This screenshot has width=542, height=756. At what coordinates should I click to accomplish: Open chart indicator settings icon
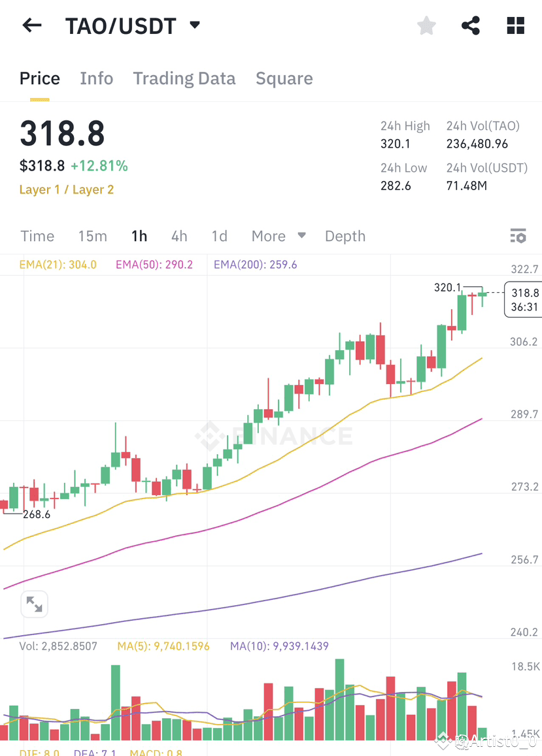[518, 236]
